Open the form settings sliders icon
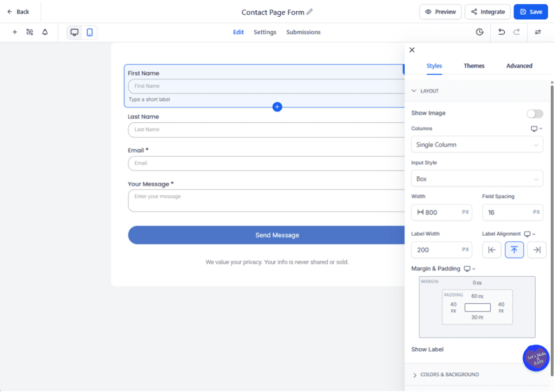 click(538, 32)
